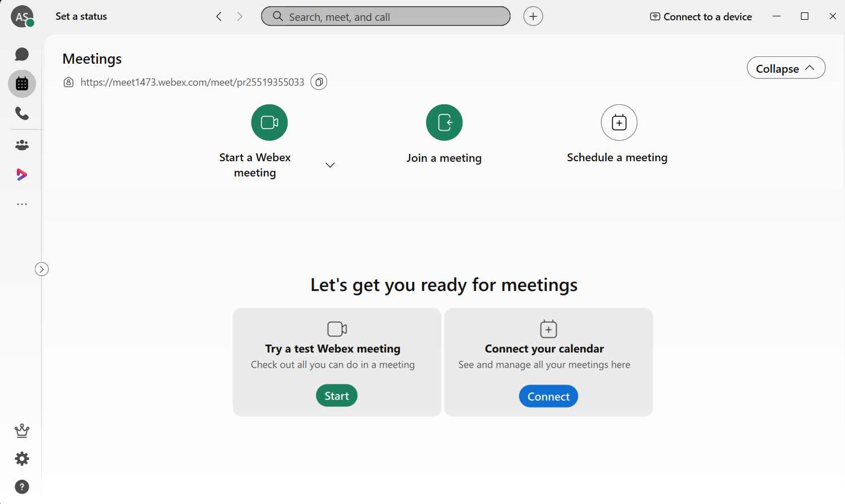Image resolution: width=845 pixels, height=504 pixels.
Task: Minimize the Webex window
Action: point(776,16)
